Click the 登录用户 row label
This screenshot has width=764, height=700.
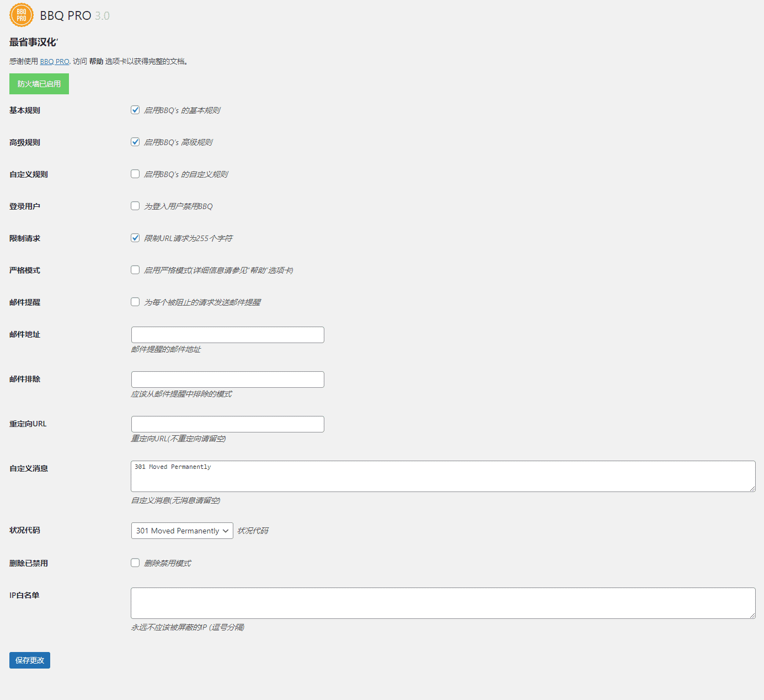(25, 206)
